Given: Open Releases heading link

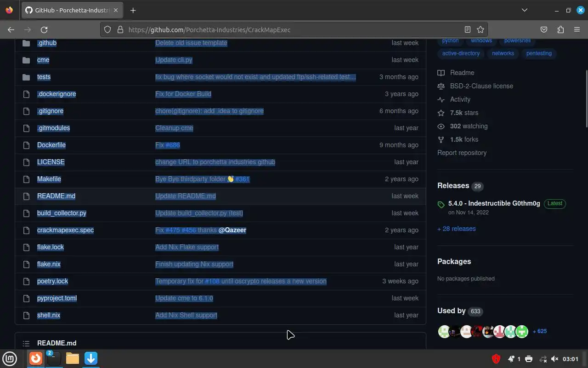Looking at the screenshot, I should click(x=460, y=186).
